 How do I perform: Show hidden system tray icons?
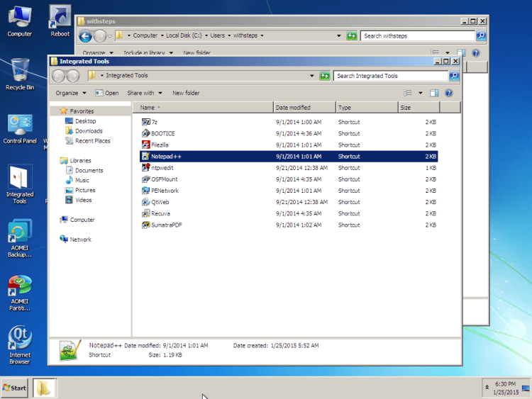(x=487, y=387)
